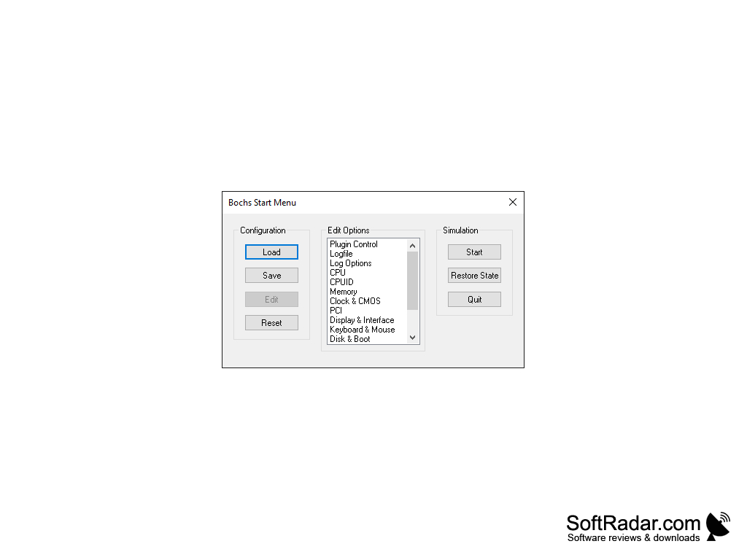Click the Save configuration button
Screen dimensions: 747x560
271,275
